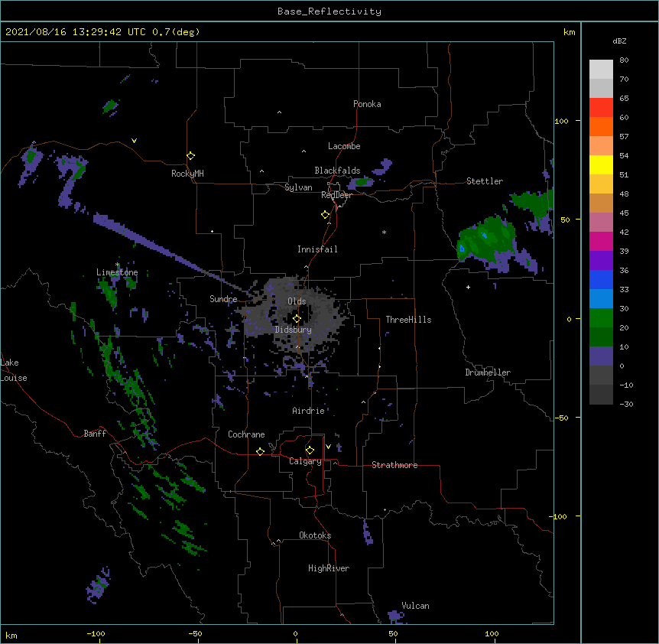The image size is (659, 644).
Task: Click the ThreeHills town label
Action: point(408,320)
